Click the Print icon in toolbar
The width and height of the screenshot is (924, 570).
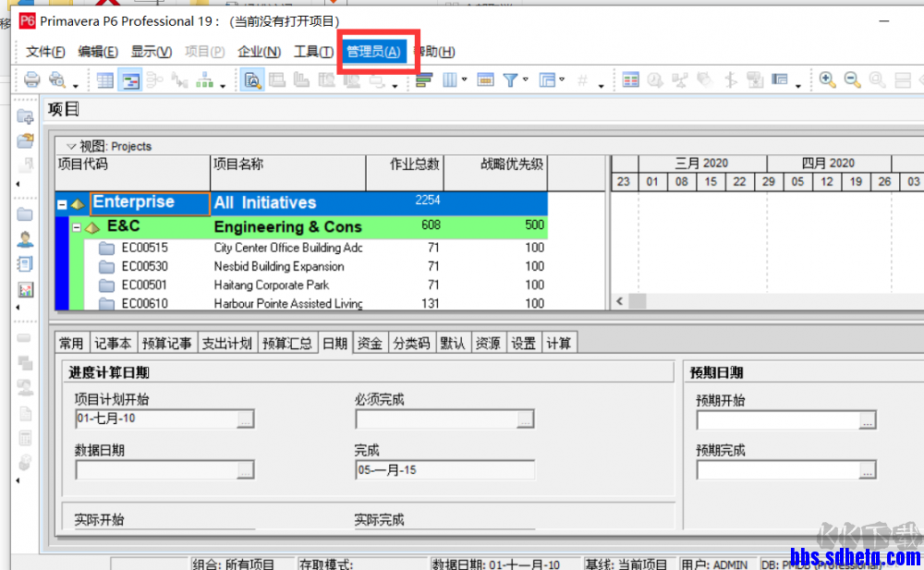click(31, 79)
